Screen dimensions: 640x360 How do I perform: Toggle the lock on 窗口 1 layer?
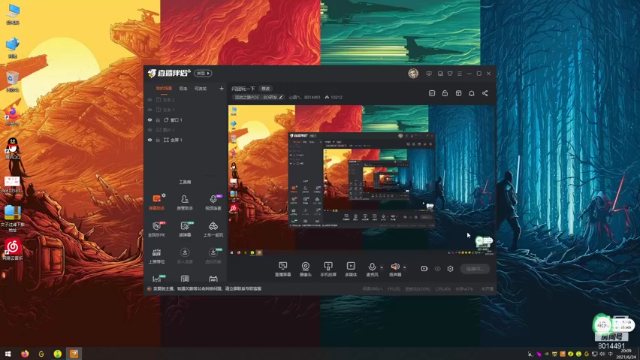click(x=158, y=120)
